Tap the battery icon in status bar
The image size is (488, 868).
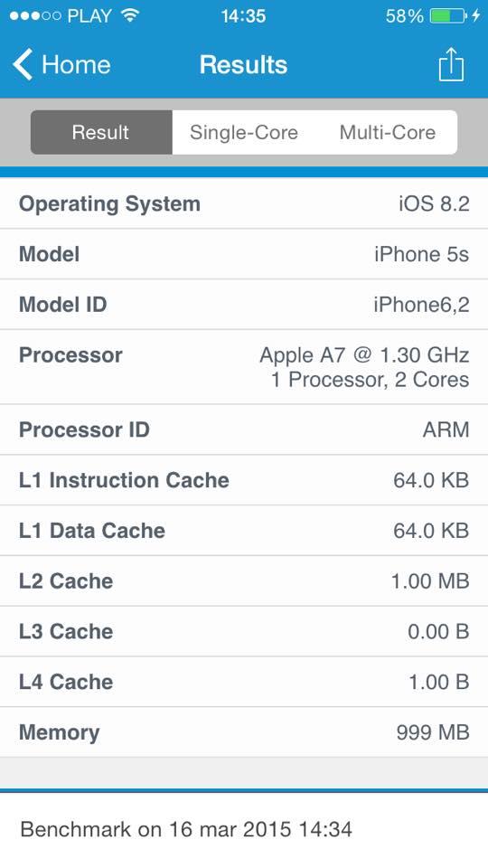(x=449, y=15)
